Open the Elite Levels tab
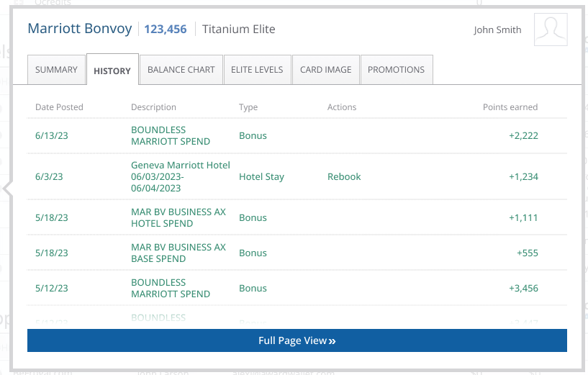 coord(257,70)
